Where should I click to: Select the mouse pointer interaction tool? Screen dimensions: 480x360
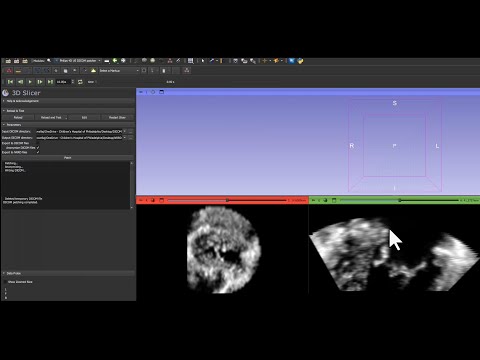[x=203, y=61]
